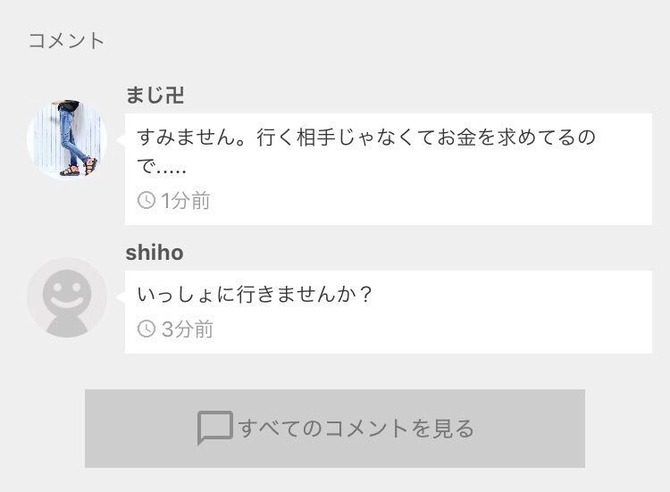Screen dimensions: 670x492
Task: Click the username まじ卍
Action: (x=155, y=95)
